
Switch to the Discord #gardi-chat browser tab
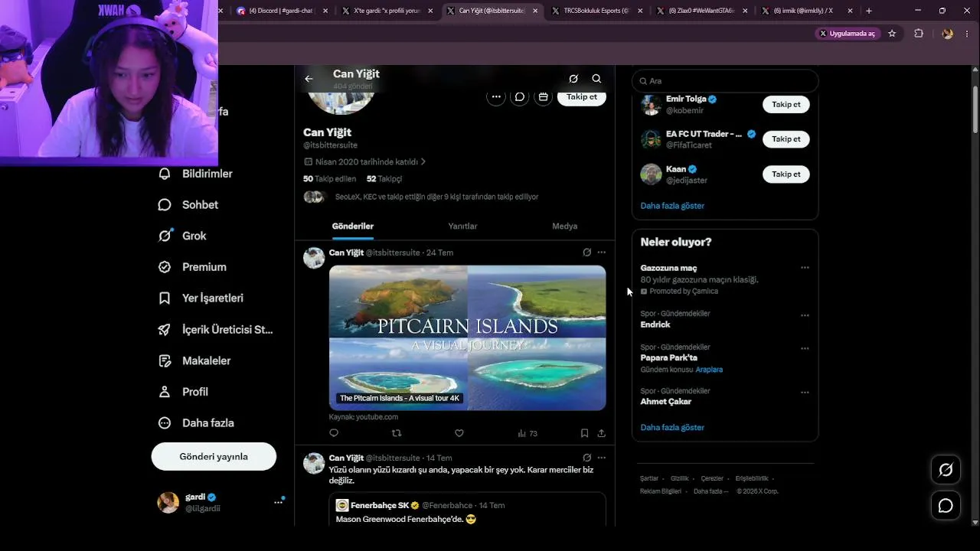click(x=282, y=11)
